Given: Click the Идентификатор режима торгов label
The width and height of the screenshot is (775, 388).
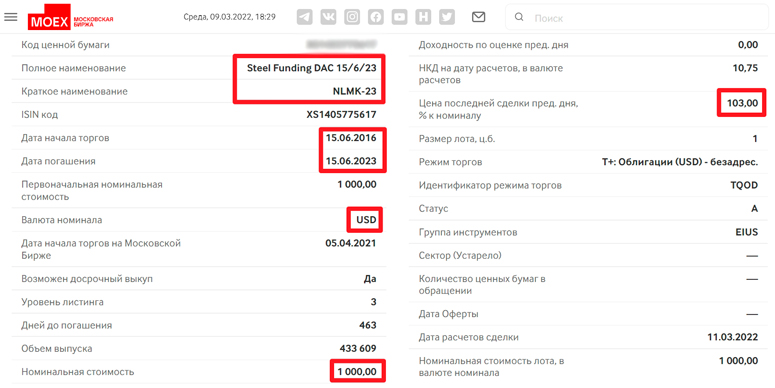Looking at the screenshot, I should 490,185.
